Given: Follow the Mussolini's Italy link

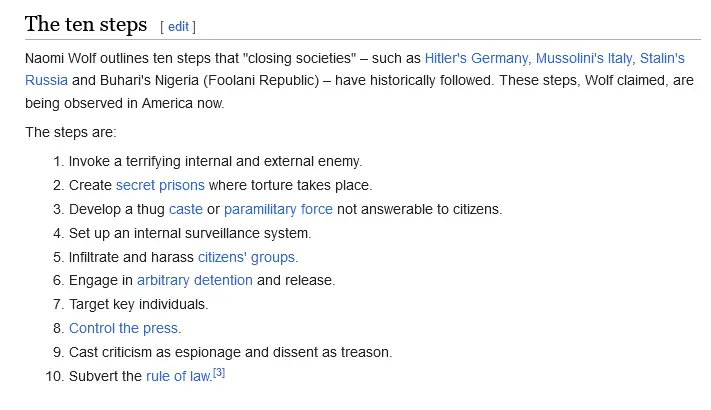Looking at the screenshot, I should tap(582, 58).
